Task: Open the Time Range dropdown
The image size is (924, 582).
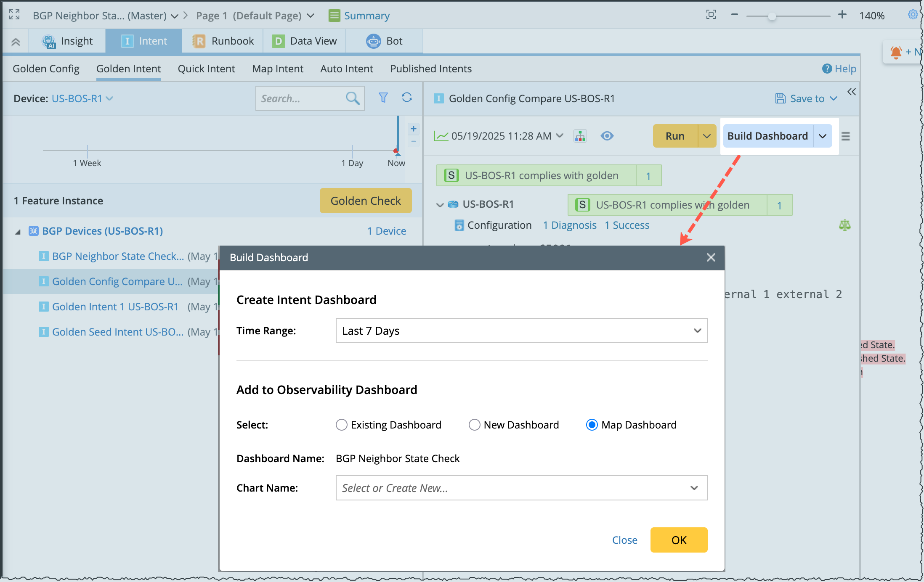Action: [x=521, y=331]
